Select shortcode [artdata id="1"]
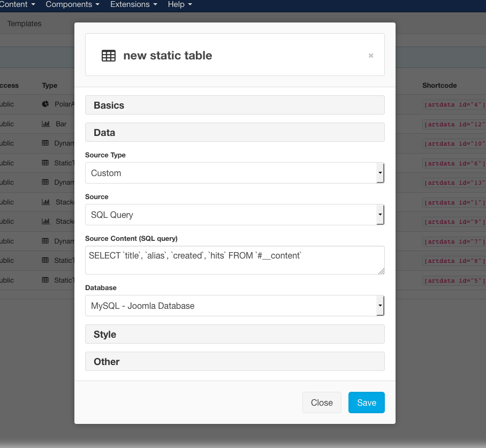Image resolution: width=486 pixels, height=448 pixels. [x=454, y=202]
